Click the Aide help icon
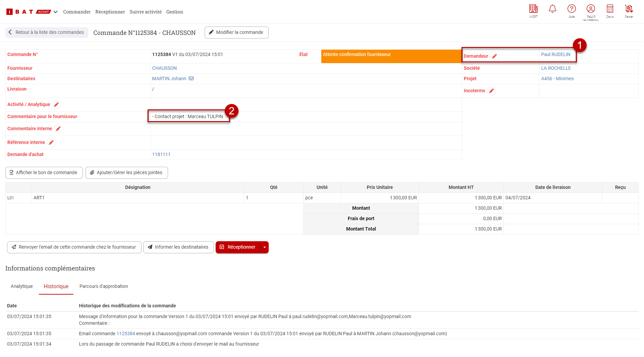Screen dimensions: 644x357 point(572,9)
